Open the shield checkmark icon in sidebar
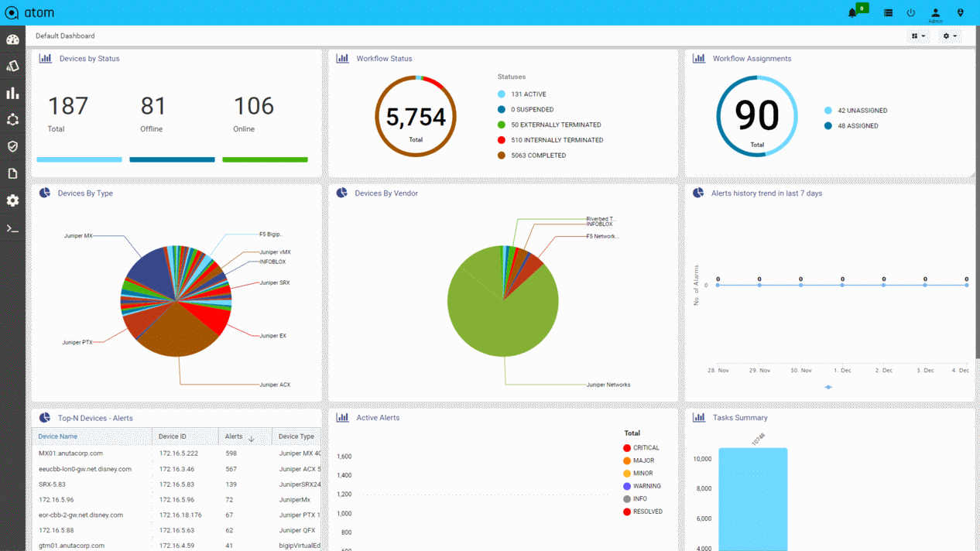The image size is (980, 551). 12,146
